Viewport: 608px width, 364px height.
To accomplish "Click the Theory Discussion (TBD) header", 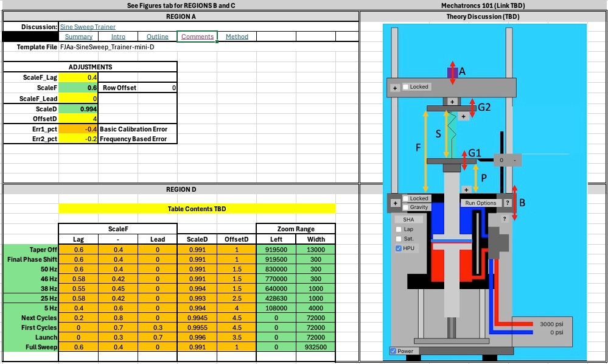I will [483, 16].
